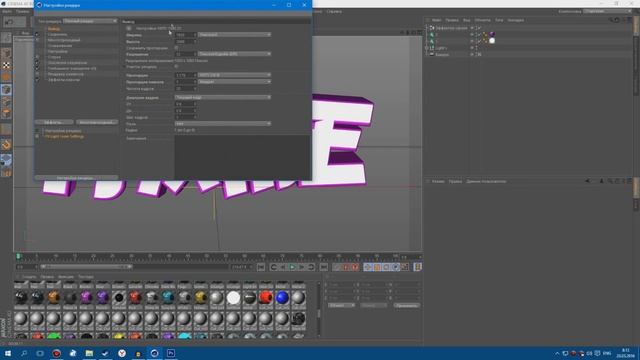Click the Применить button in coordinates panel
This screenshot has height=360, width=640.
407,305
